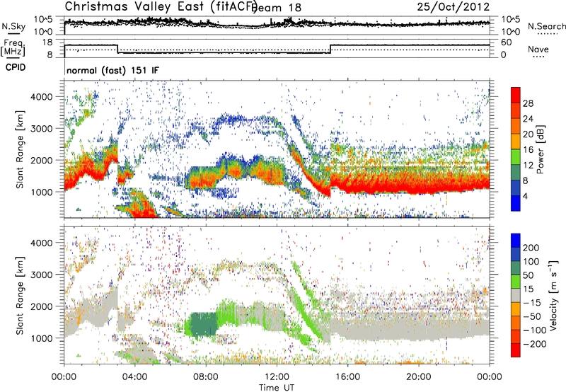The width and height of the screenshot is (566, 392).
Task: Click the 'Velocity [m s-1]' colorbar label
Action: coord(553,295)
